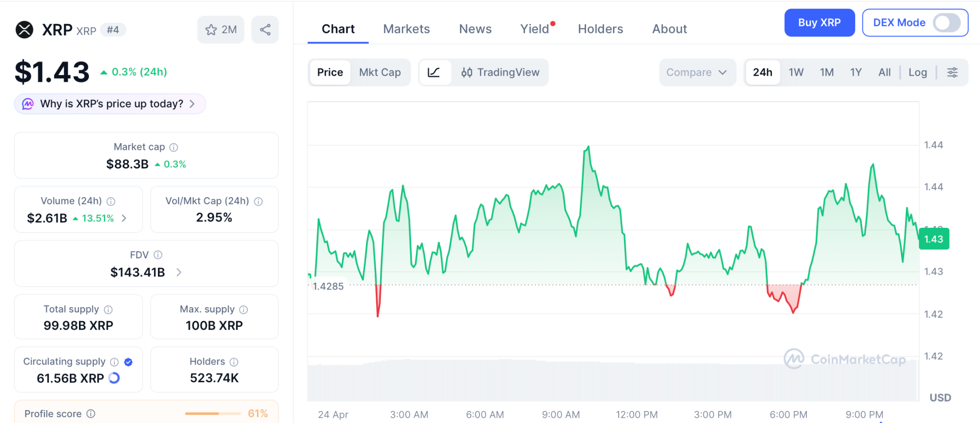Viewport: 980px width, 423px height.
Task: Toggle DEX Mode switch
Action: 947,22
